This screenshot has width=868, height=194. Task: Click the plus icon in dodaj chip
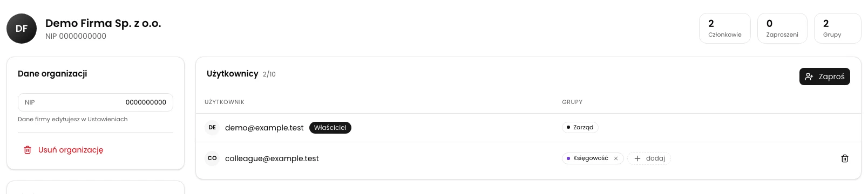pos(638,158)
